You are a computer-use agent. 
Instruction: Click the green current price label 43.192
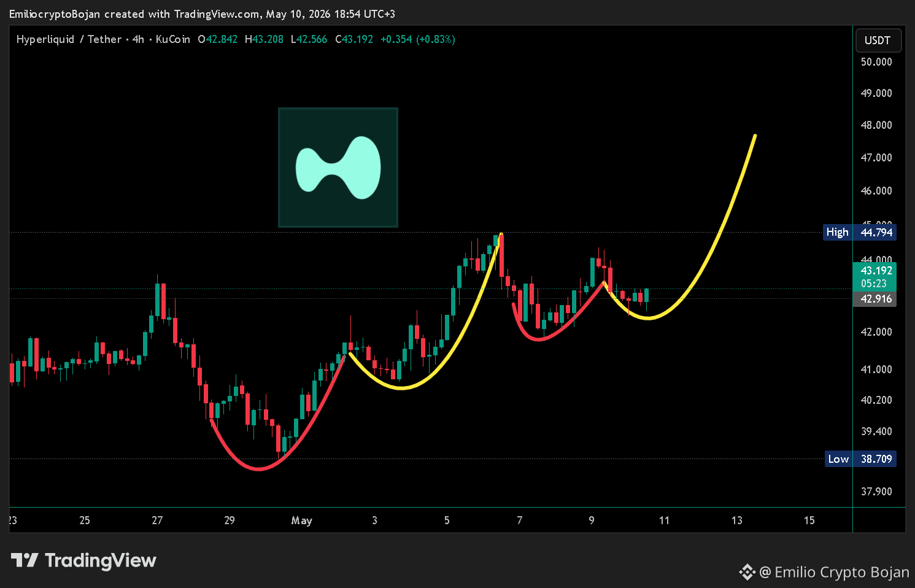point(876,271)
